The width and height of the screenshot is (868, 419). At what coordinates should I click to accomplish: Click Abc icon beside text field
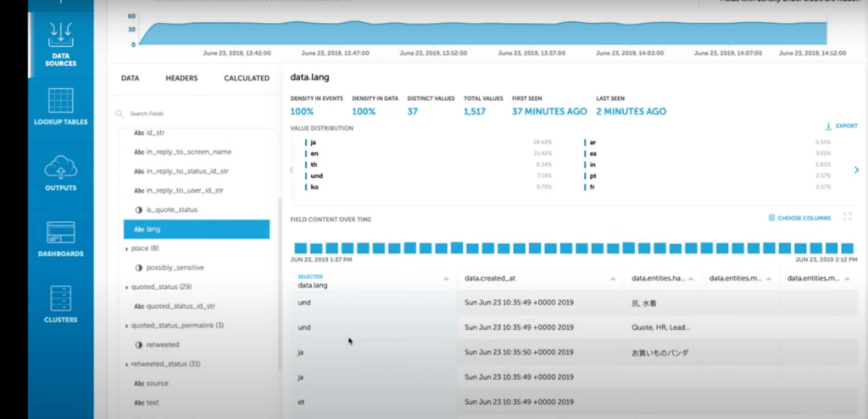[139, 403]
